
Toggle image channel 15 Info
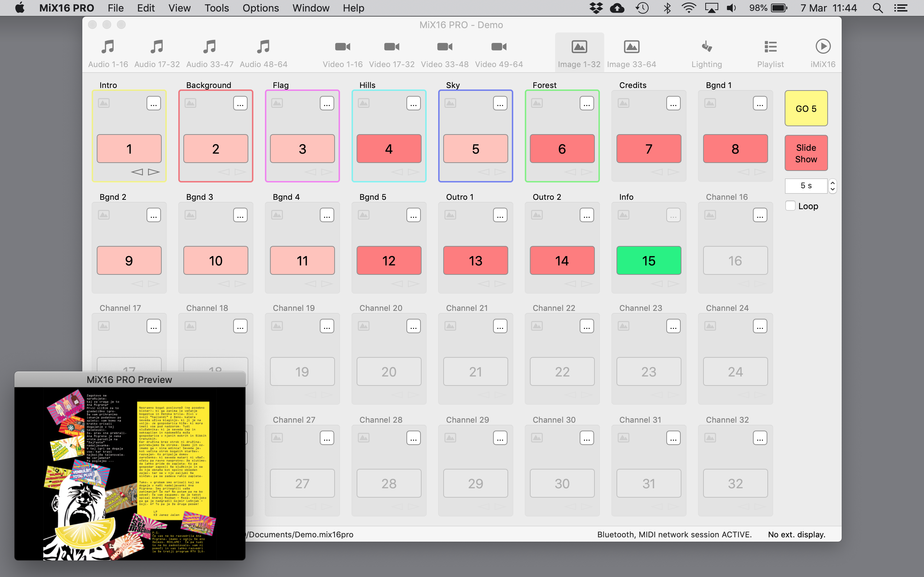pyautogui.click(x=648, y=261)
